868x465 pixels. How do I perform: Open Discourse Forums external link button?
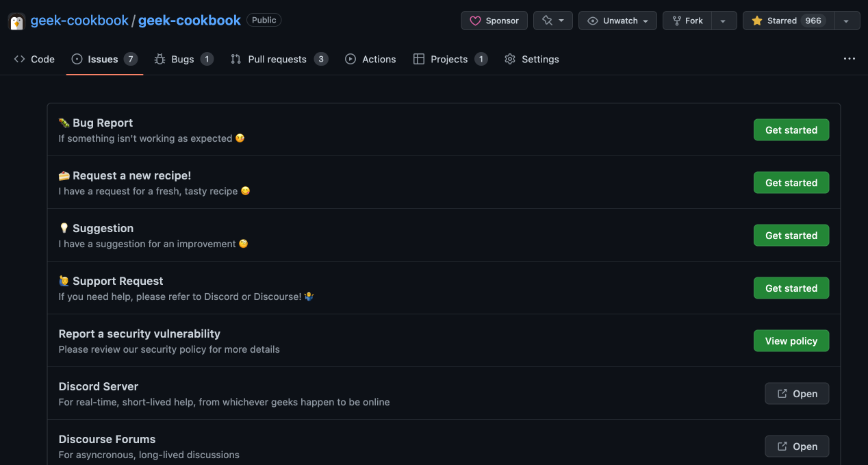click(797, 447)
